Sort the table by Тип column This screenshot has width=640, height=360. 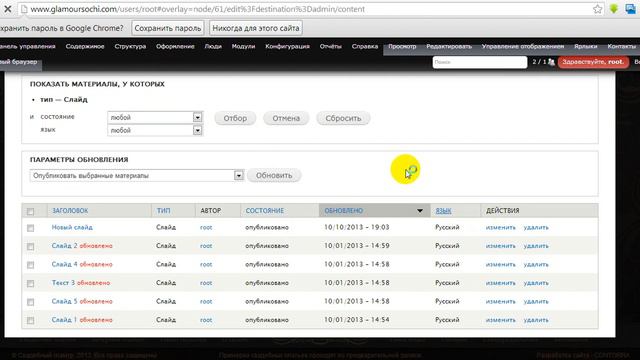163,211
